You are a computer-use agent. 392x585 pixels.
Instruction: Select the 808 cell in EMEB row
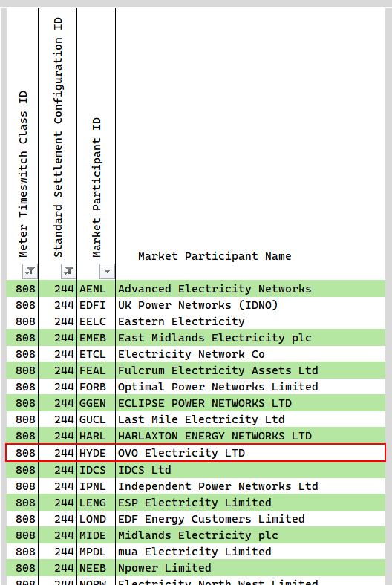tap(22, 338)
